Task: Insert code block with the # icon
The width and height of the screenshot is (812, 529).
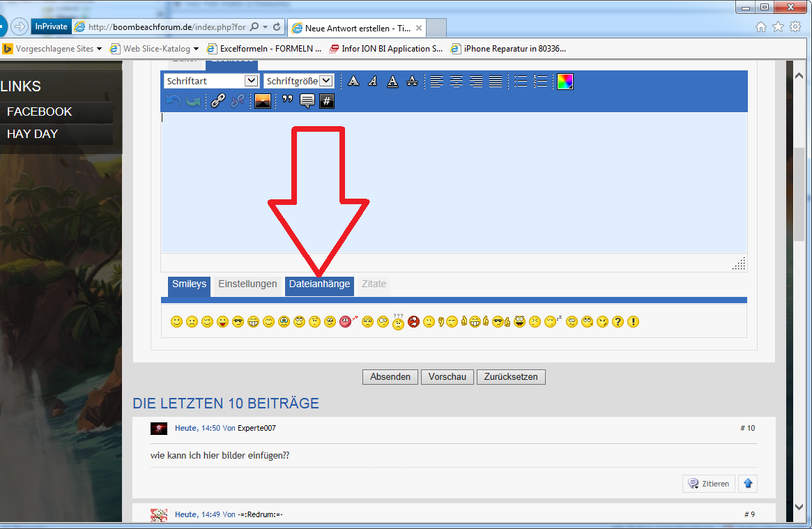Action: pos(327,101)
